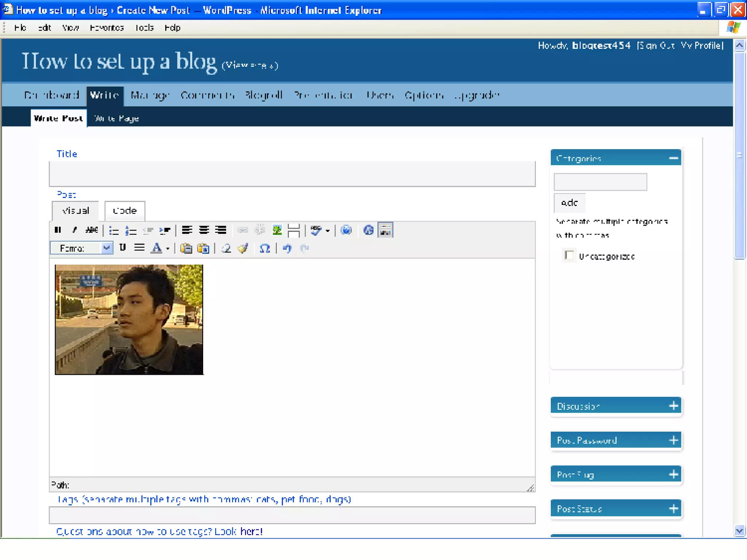Screen dimensions: 747x560
Task: Click the Bold formatting icon
Action: 58,230
